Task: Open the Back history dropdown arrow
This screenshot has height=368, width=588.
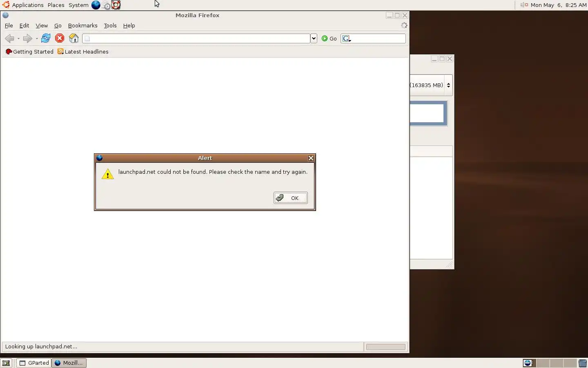Action: coord(18,39)
